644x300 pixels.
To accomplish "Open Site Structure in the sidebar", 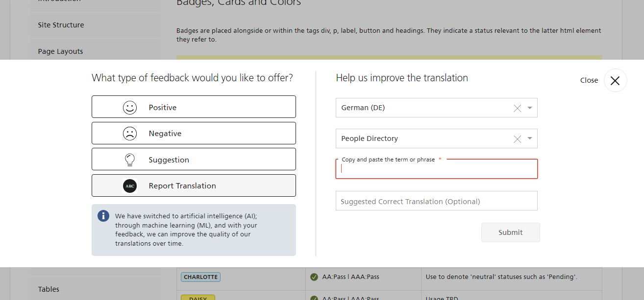I will (x=61, y=25).
